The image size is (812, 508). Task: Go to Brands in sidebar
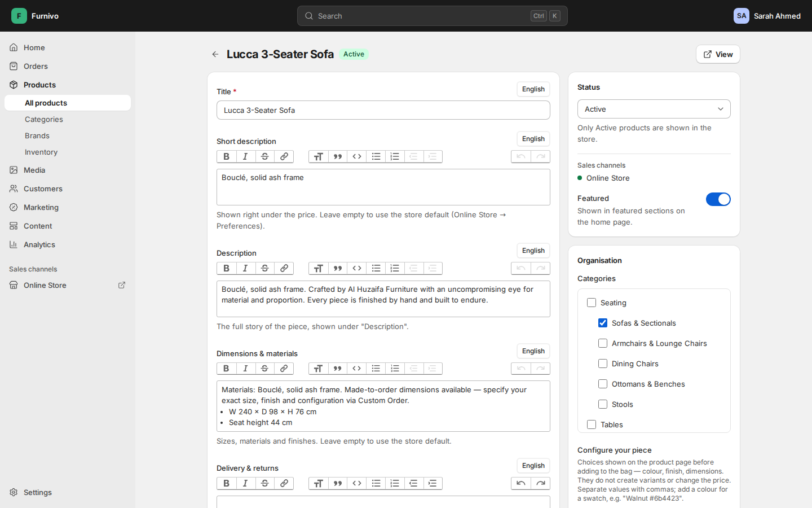click(68, 135)
